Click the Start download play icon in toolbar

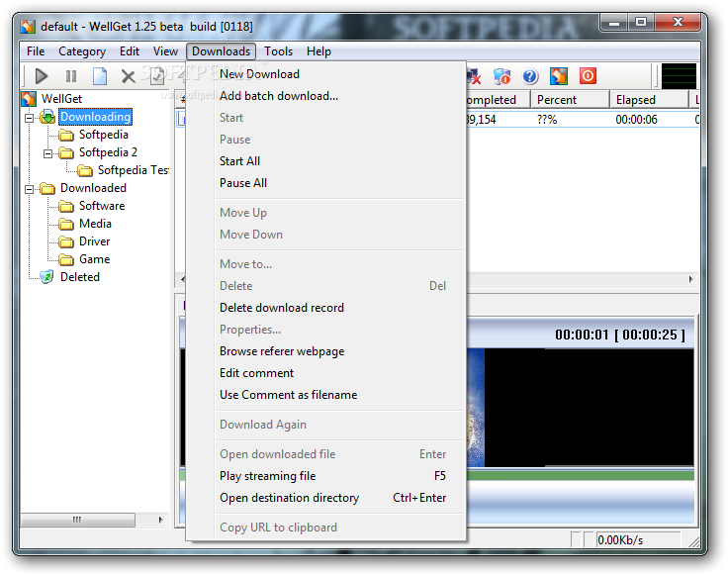[x=42, y=76]
